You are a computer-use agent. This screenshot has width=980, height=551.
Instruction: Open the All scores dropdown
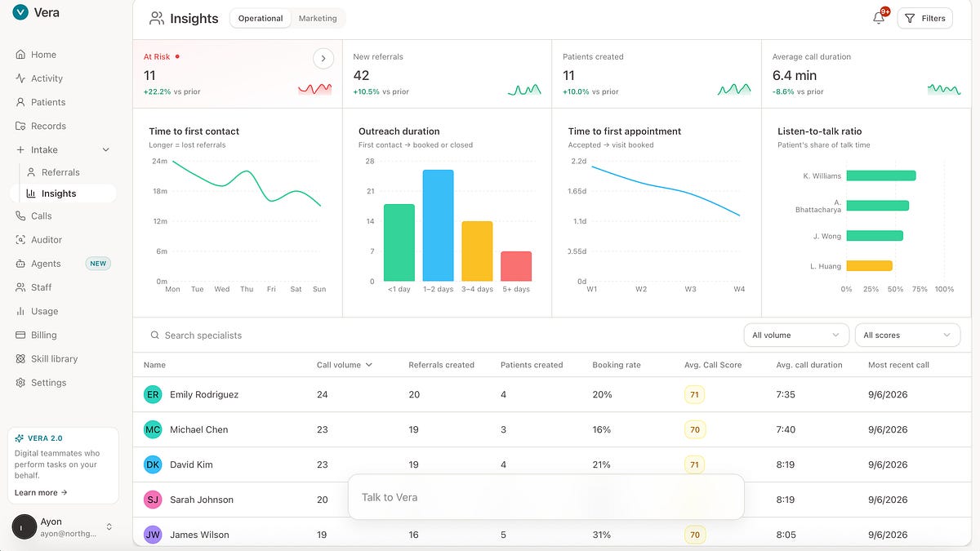coord(907,335)
